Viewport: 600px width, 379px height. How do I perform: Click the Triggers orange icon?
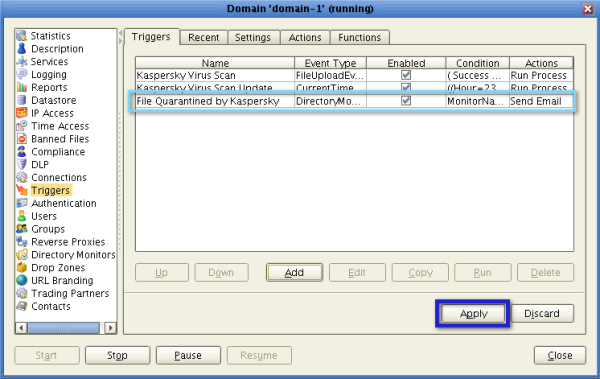22,190
